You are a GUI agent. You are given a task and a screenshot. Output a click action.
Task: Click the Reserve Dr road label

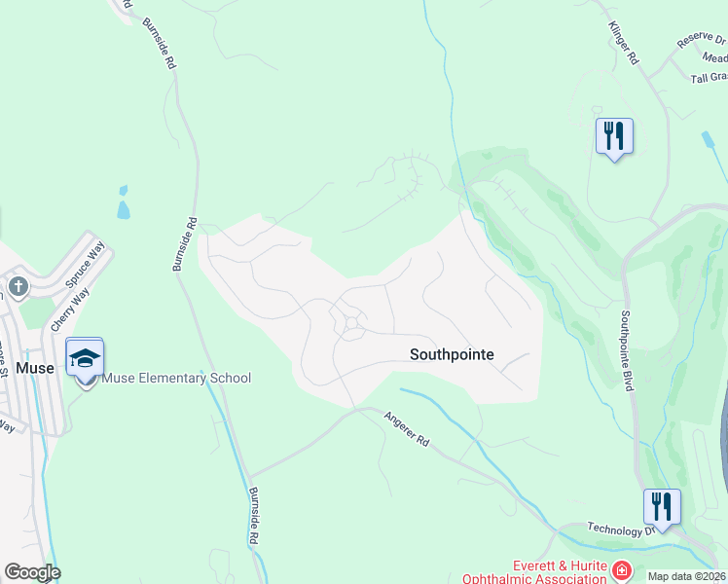pyautogui.click(x=702, y=40)
